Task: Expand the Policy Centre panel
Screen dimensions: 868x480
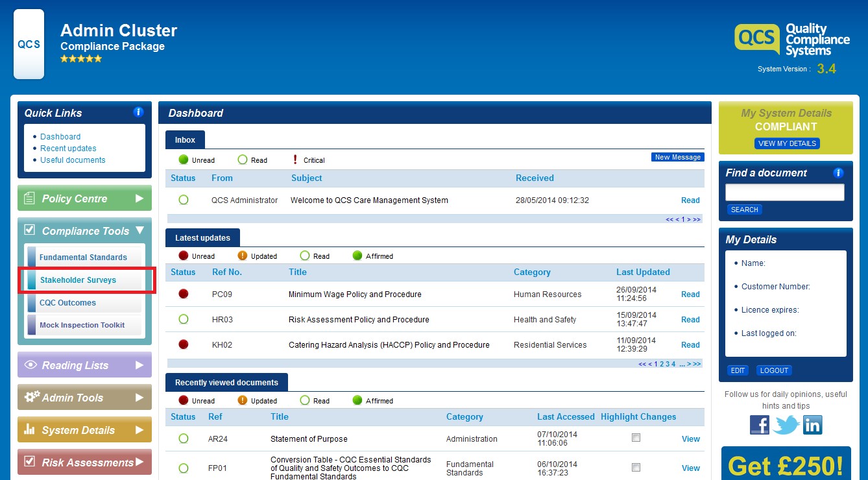Action: point(84,198)
